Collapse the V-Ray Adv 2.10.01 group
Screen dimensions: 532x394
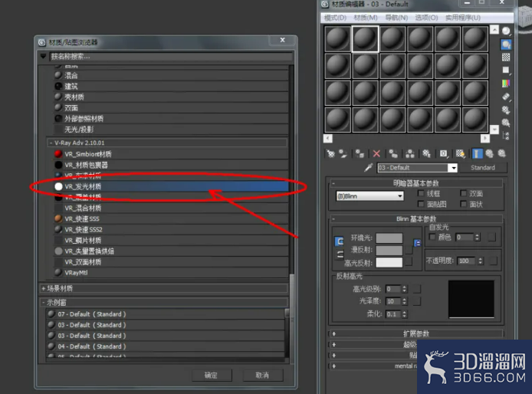click(167, 143)
